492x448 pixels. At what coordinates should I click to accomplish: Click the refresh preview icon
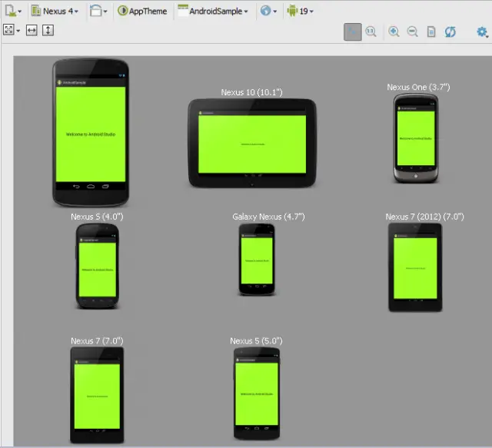coord(450,32)
